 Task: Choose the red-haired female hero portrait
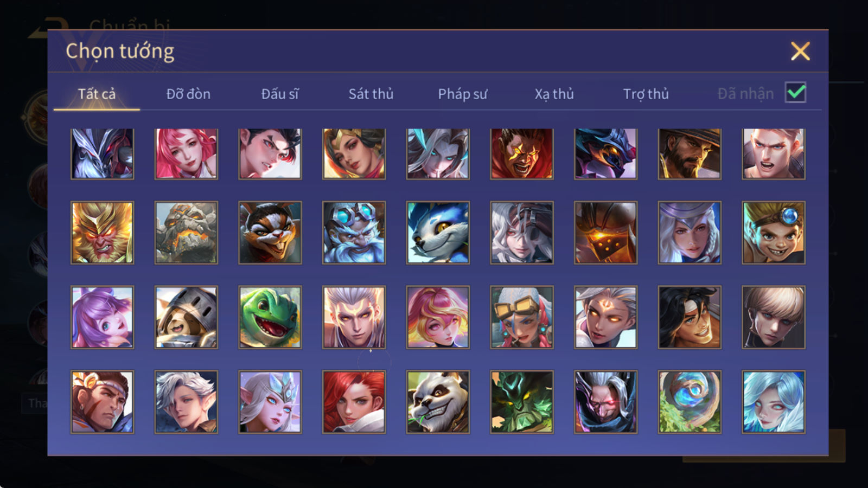point(354,402)
